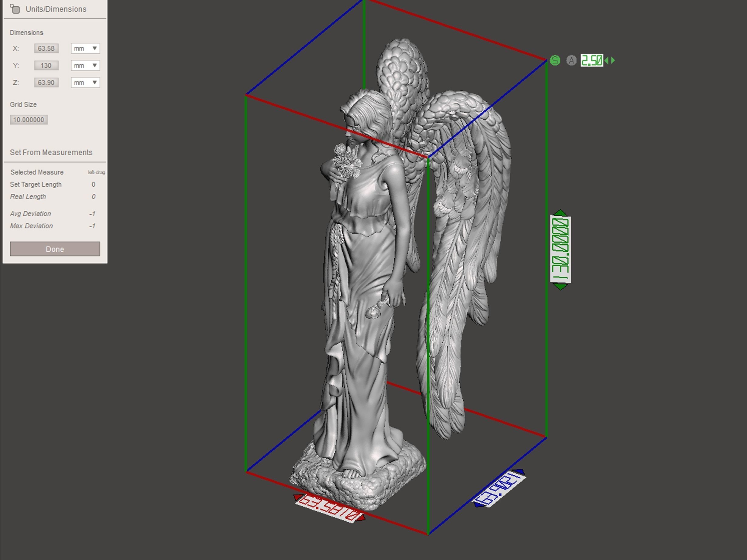Click the gray A toggle icon
This screenshot has height=560, width=747.
click(571, 60)
